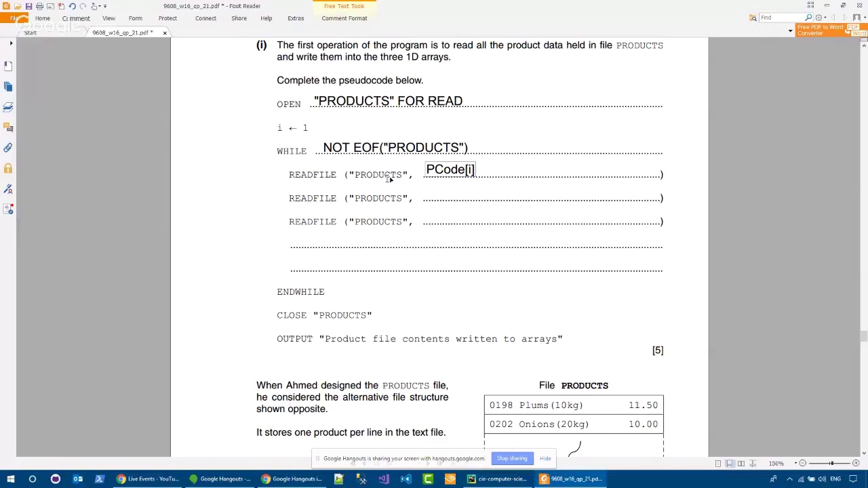Open the Comments panel icon in sidebar
The height and width of the screenshot is (488, 868).
point(8,127)
